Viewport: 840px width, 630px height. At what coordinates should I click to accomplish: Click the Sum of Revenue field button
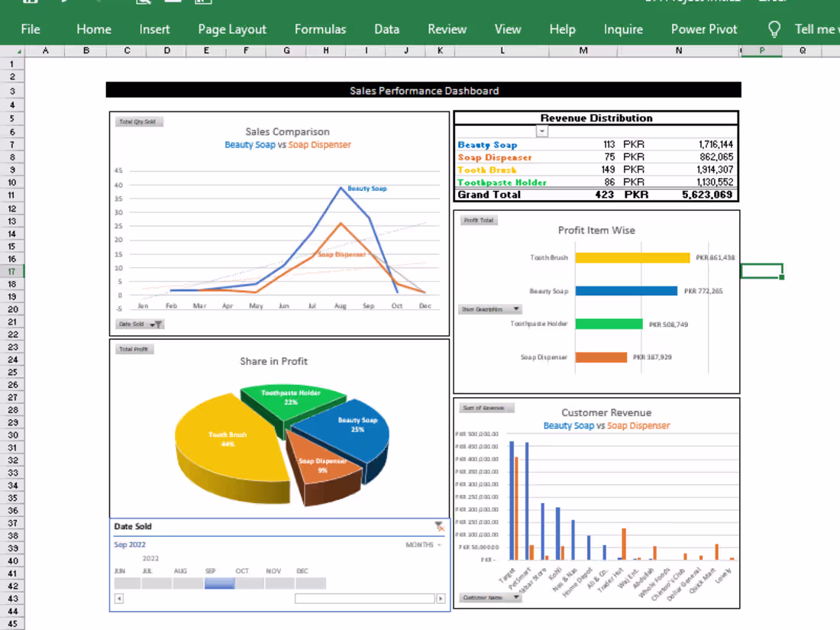(486, 407)
